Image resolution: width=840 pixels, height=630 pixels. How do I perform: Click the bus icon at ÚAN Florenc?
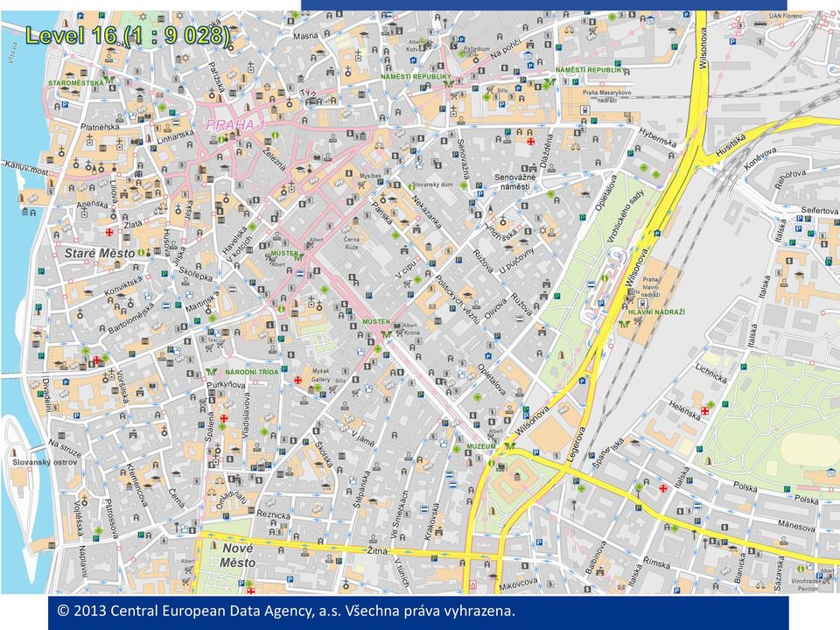click(759, 24)
